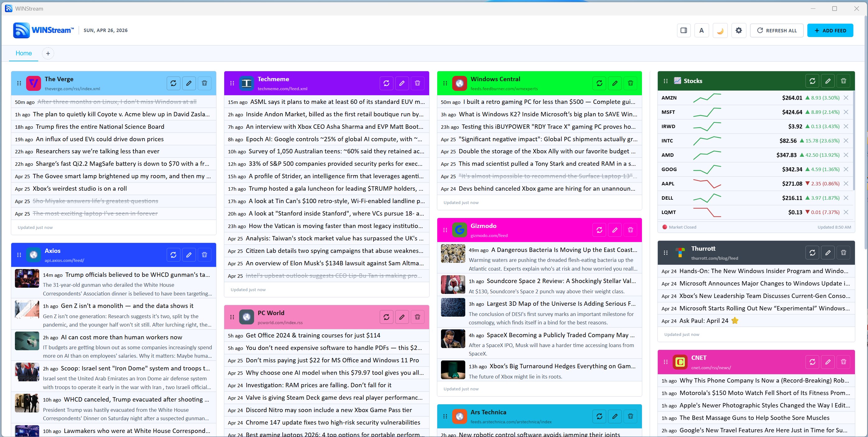Edit the Thurrott feed

[x=828, y=253]
